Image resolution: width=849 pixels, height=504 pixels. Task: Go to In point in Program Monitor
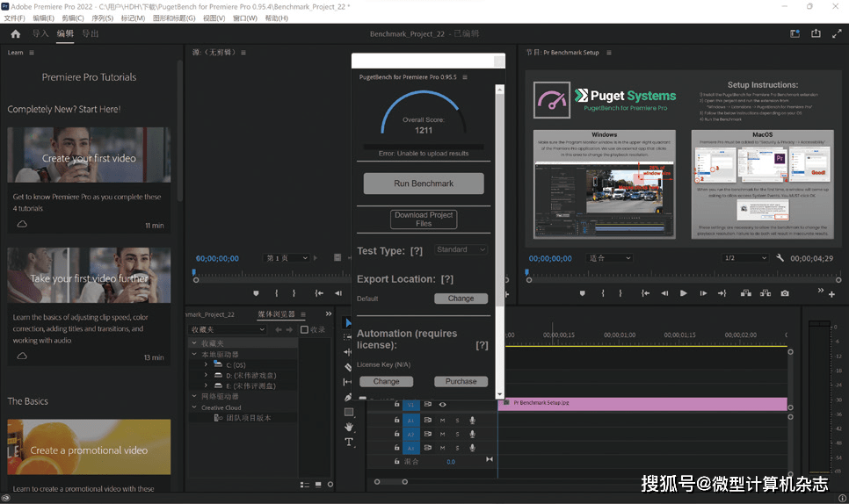645,293
